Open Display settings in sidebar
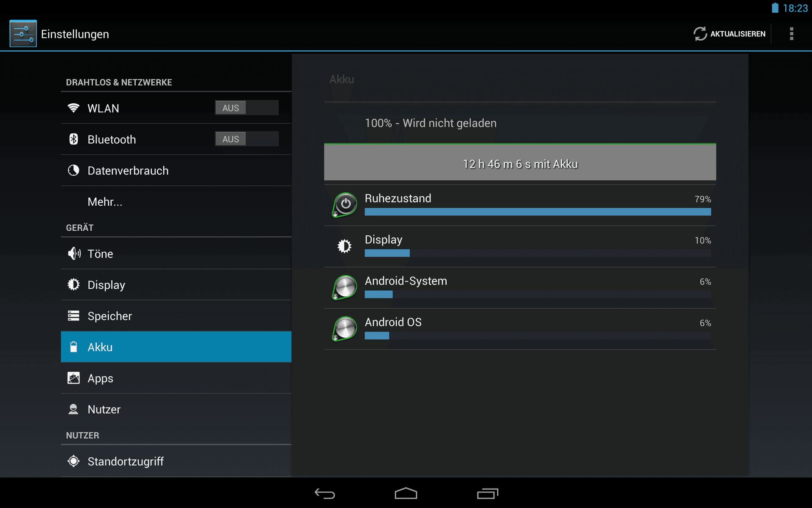The height and width of the screenshot is (508, 812). [x=176, y=284]
